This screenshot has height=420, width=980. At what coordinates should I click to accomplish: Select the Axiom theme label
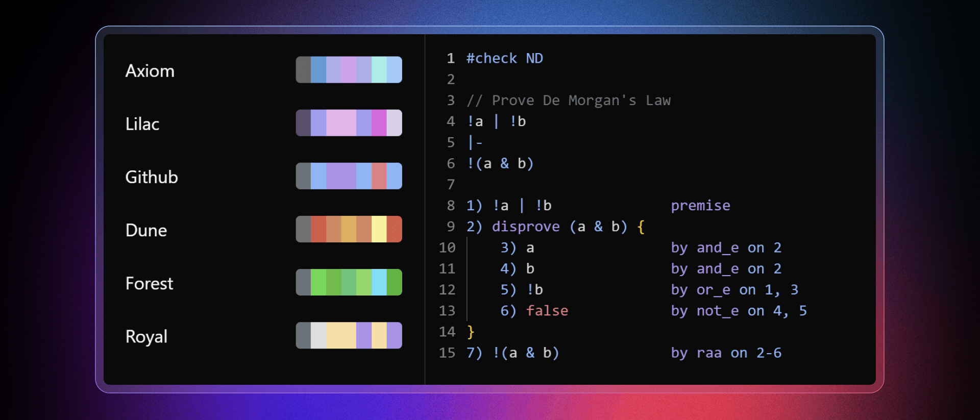click(x=150, y=70)
